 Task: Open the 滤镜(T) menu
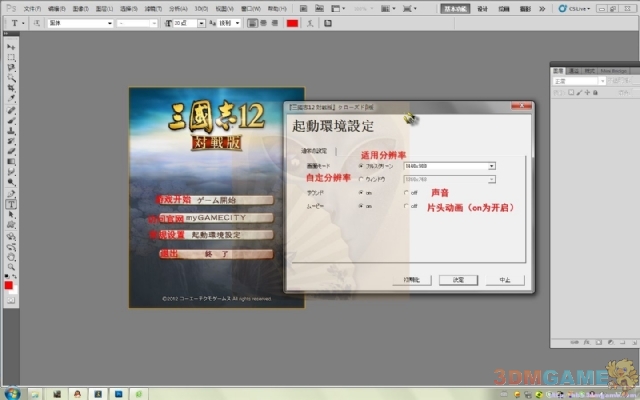[153, 9]
